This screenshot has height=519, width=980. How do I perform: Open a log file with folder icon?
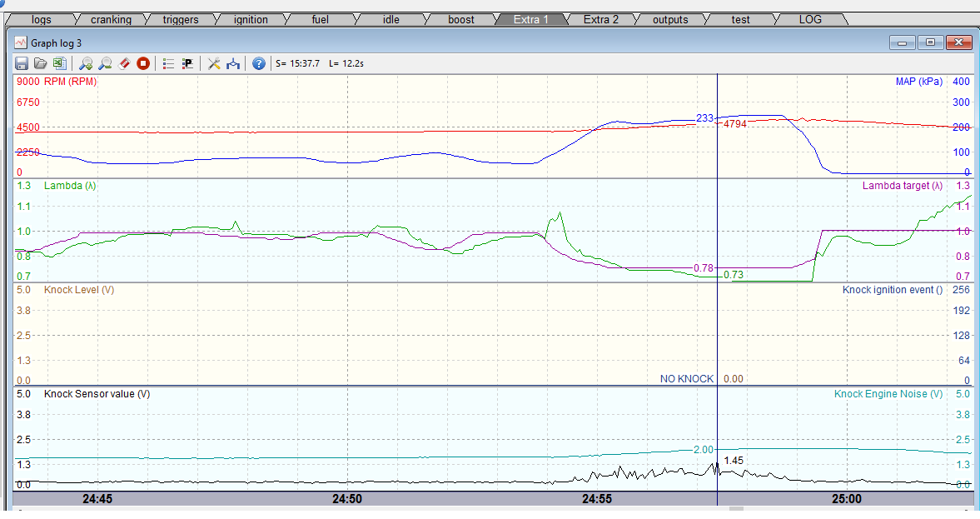coord(40,63)
